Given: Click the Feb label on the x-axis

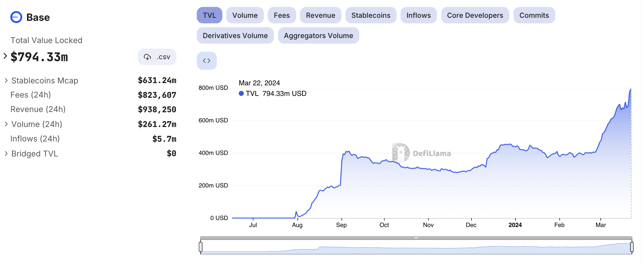Looking at the screenshot, I should pos(559,225).
